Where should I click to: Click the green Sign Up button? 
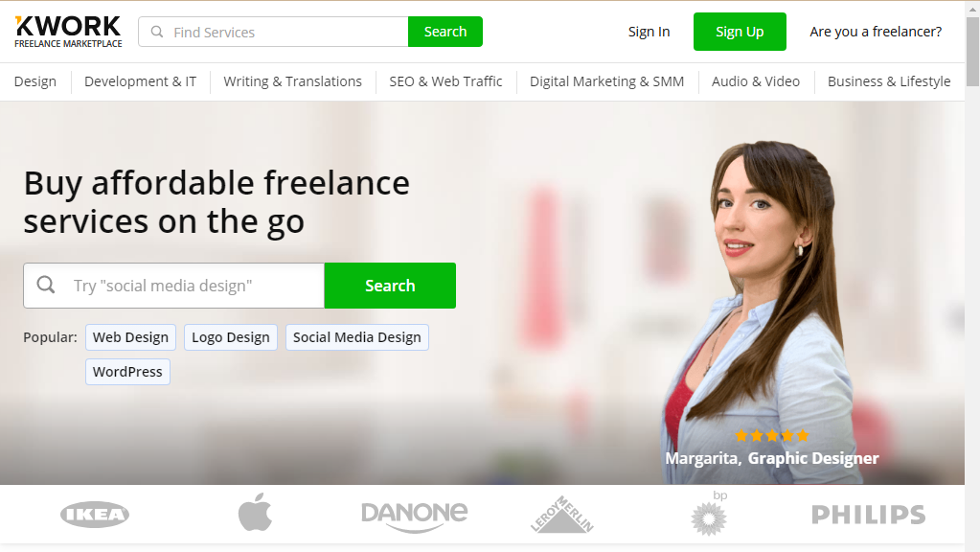(740, 32)
